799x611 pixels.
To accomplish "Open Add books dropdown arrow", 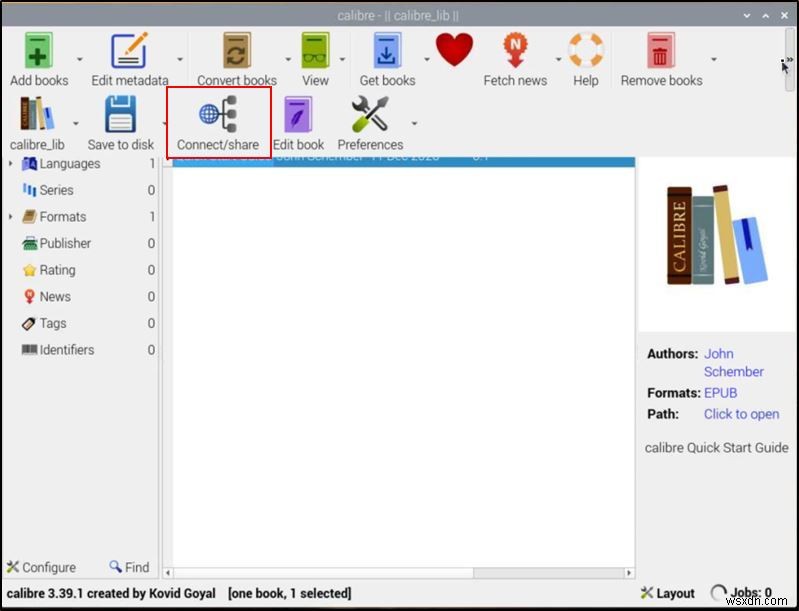I will pyautogui.click(x=79, y=59).
